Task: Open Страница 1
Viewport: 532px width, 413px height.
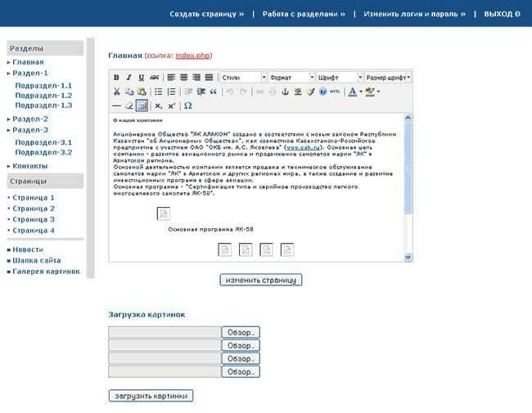Action: pyautogui.click(x=34, y=198)
